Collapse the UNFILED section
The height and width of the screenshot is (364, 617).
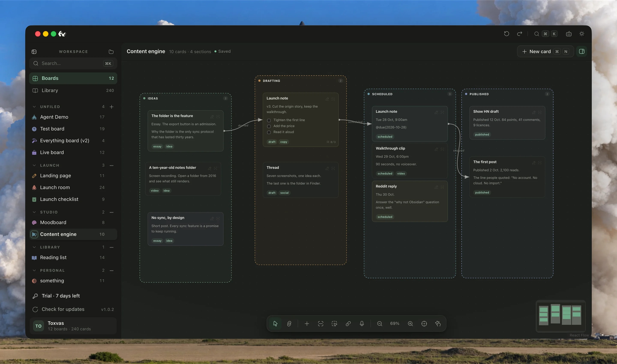click(34, 107)
